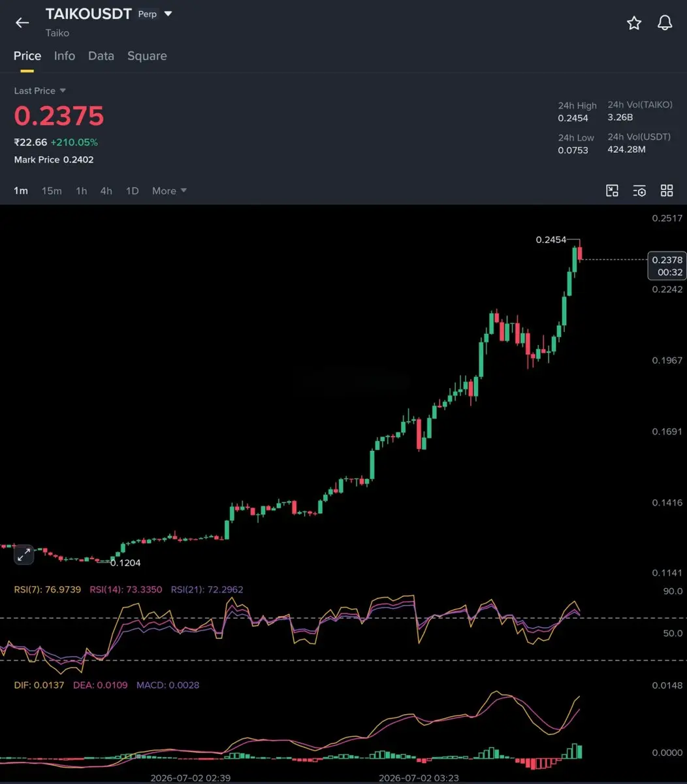This screenshot has height=784, width=687.
Task: Click the Mark Price 0.2402 text
Action: [x=54, y=159]
